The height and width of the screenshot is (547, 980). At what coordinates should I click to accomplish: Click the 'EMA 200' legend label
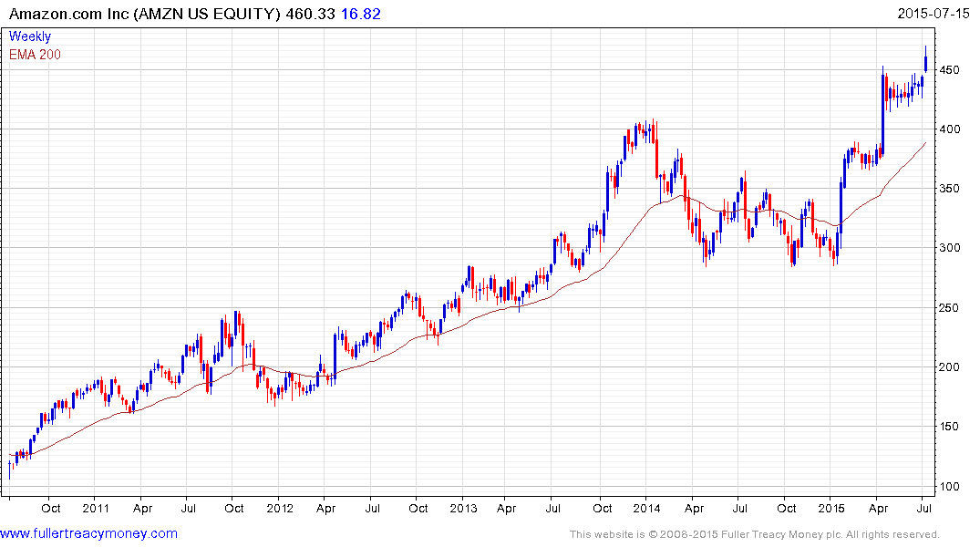[x=35, y=55]
